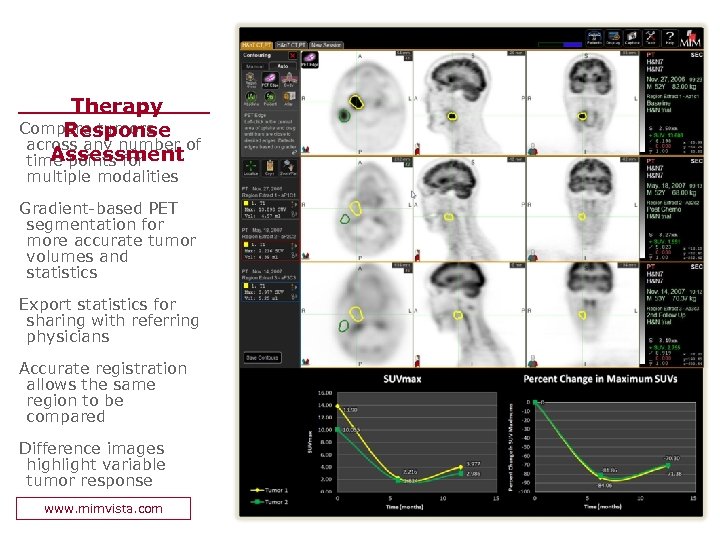This screenshot has height=540, width=720.
Task: Select the Region Grow contouring tool
Action: [x=251, y=80]
